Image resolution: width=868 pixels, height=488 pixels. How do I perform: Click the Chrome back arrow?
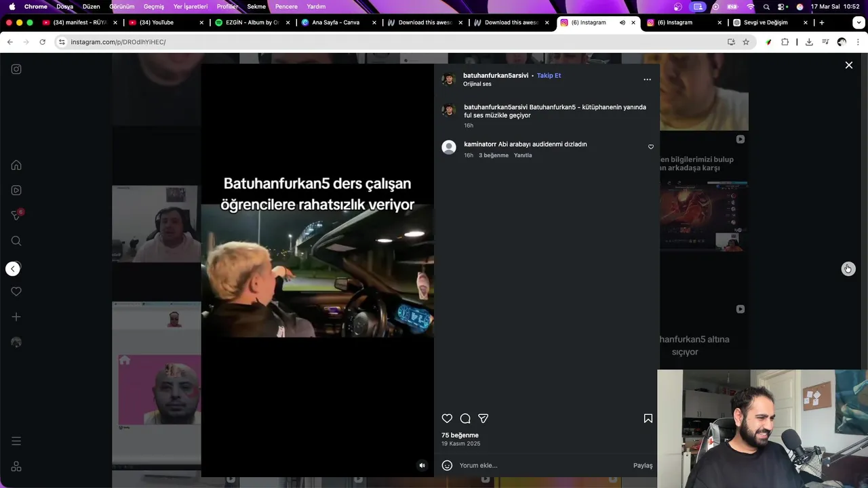pyautogui.click(x=9, y=42)
